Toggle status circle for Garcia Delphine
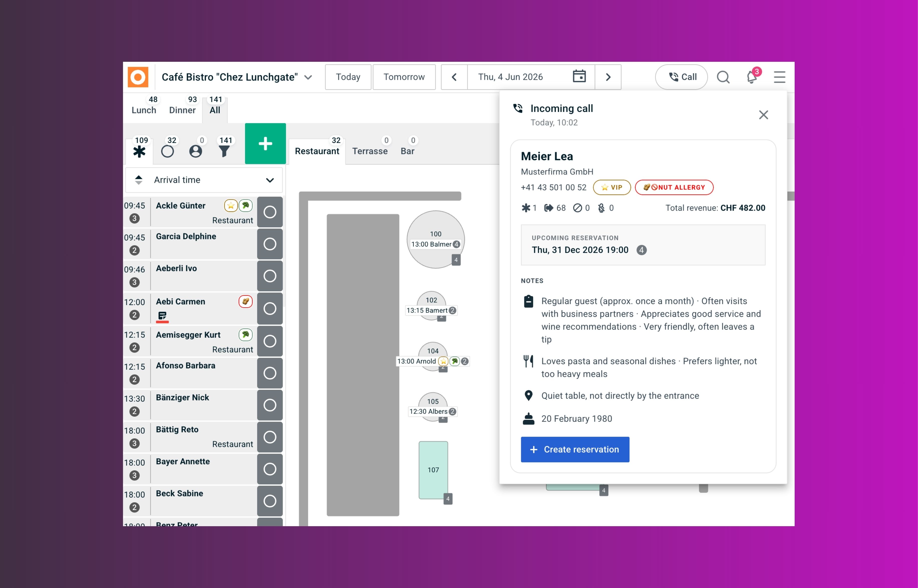918x588 pixels. [x=270, y=244]
